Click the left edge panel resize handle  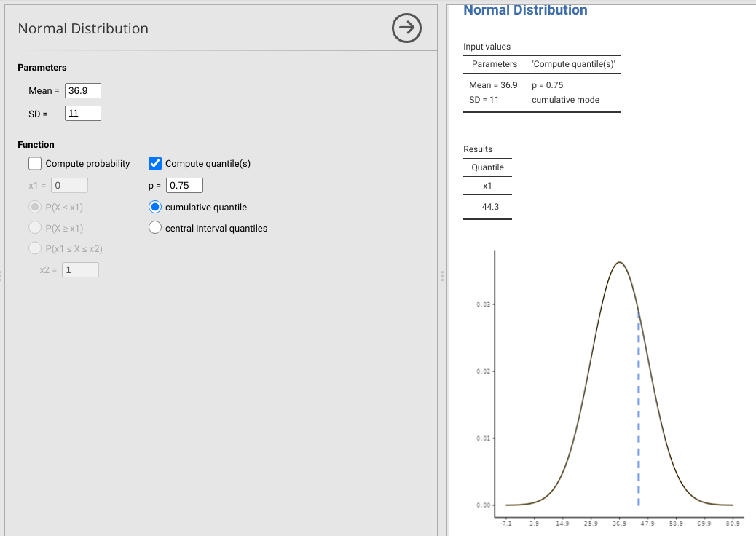(x=1, y=277)
